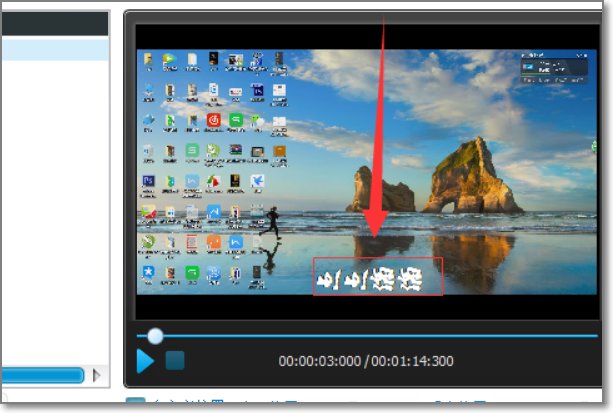This screenshot has height=413, width=613.
Task: Click the 00:00:03:000 / 00:01:14:300 time readout
Action: pyautogui.click(x=366, y=361)
